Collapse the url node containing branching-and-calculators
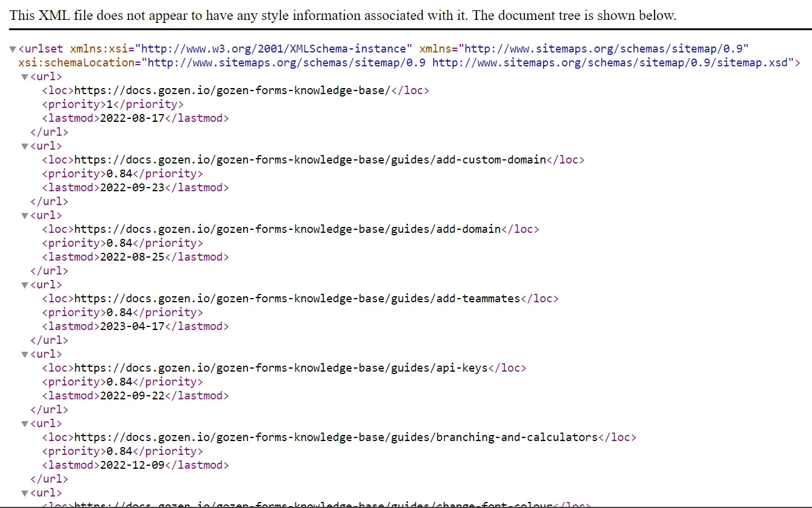This screenshot has height=508, width=812. [25, 424]
